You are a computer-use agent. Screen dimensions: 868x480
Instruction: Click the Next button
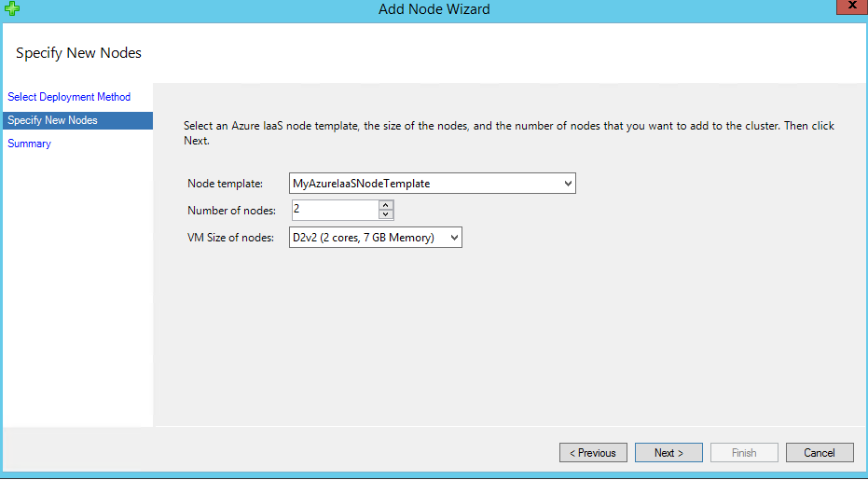click(668, 453)
